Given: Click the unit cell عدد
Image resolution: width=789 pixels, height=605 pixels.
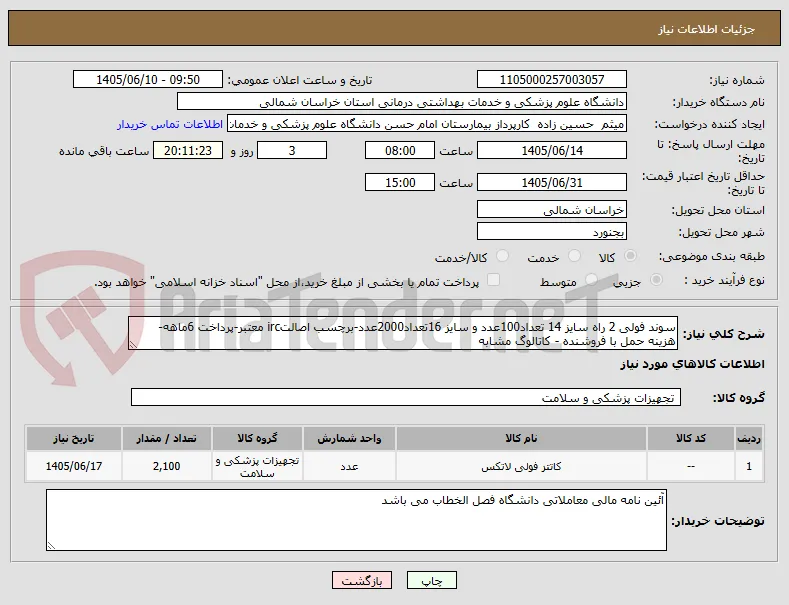Looking at the screenshot, I should pyautogui.click(x=349, y=466).
